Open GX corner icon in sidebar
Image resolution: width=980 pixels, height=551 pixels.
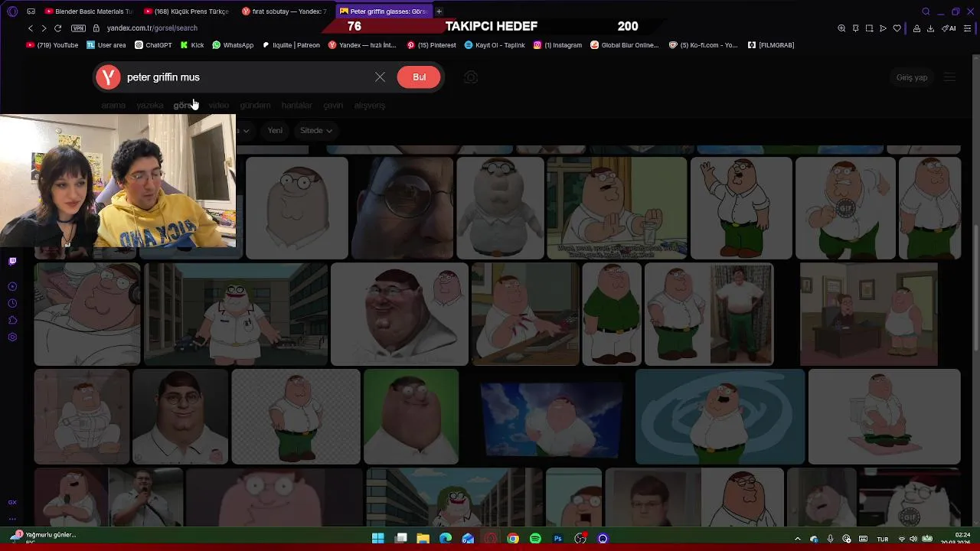12,502
